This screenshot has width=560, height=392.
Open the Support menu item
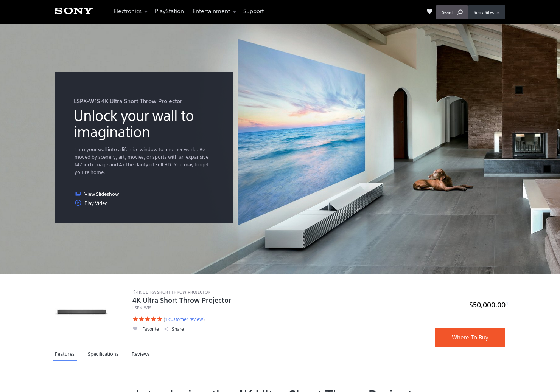tap(254, 11)
